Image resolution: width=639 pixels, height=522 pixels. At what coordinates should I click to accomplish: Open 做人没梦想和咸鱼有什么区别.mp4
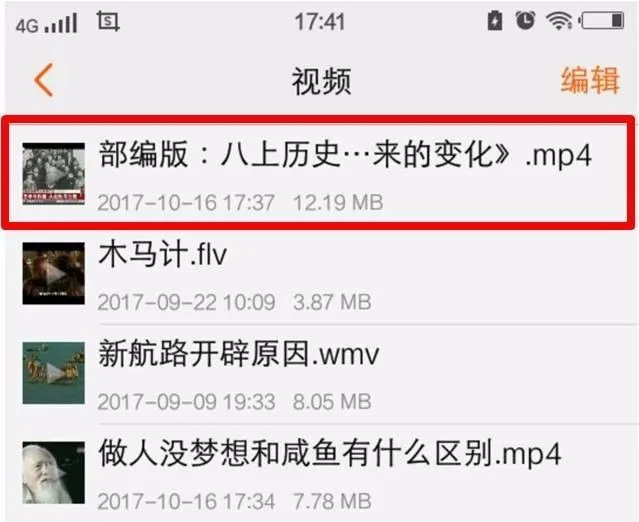(320, 473)
